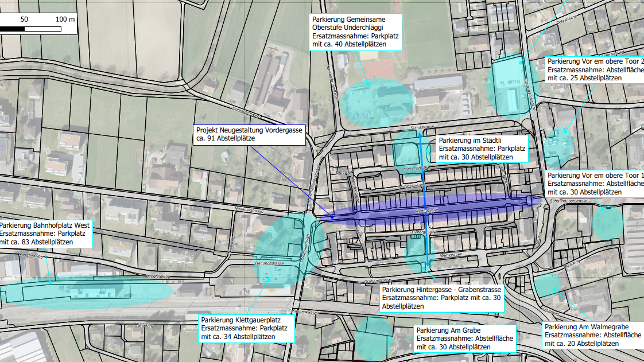Select the cyan ellipse over the Oberstufe school

pyautogui.click(x=376, y=99)
